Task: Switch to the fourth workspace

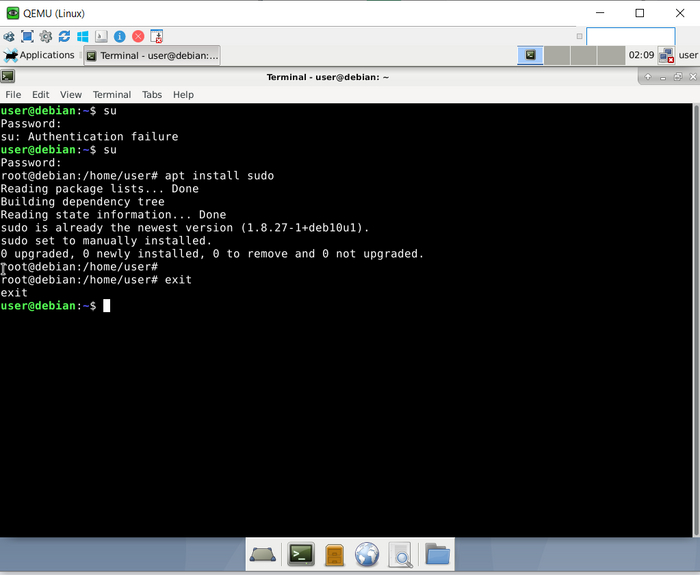Action: [611, 55]
